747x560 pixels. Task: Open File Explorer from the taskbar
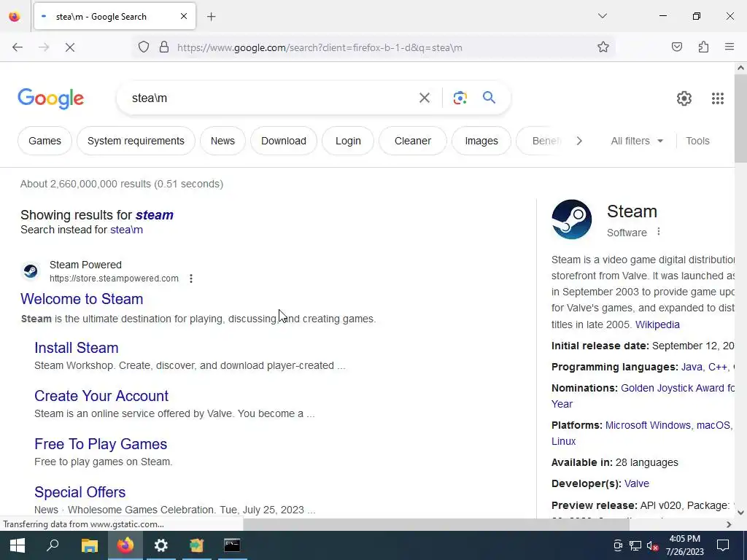point(89,545)
